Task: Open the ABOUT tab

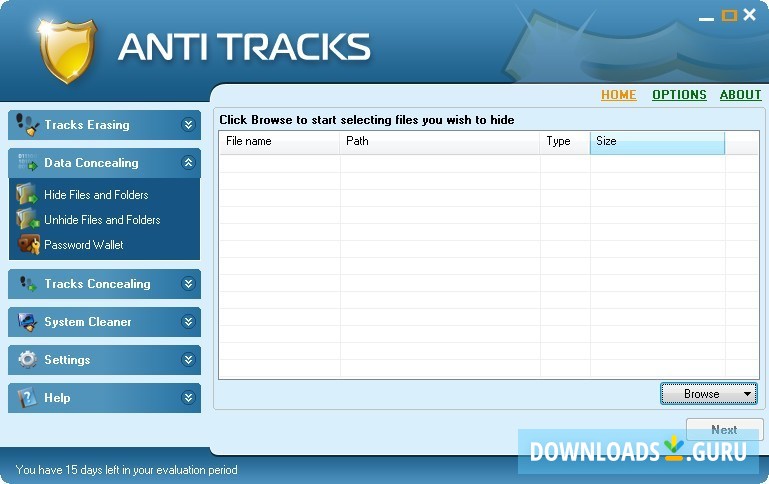Action: 741,95
